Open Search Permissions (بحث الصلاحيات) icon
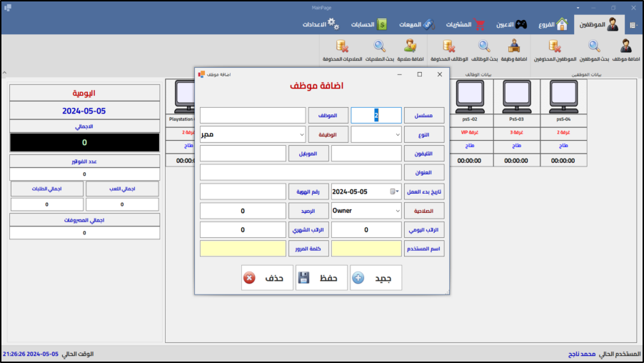644x363 pixels. click(379, 46)
